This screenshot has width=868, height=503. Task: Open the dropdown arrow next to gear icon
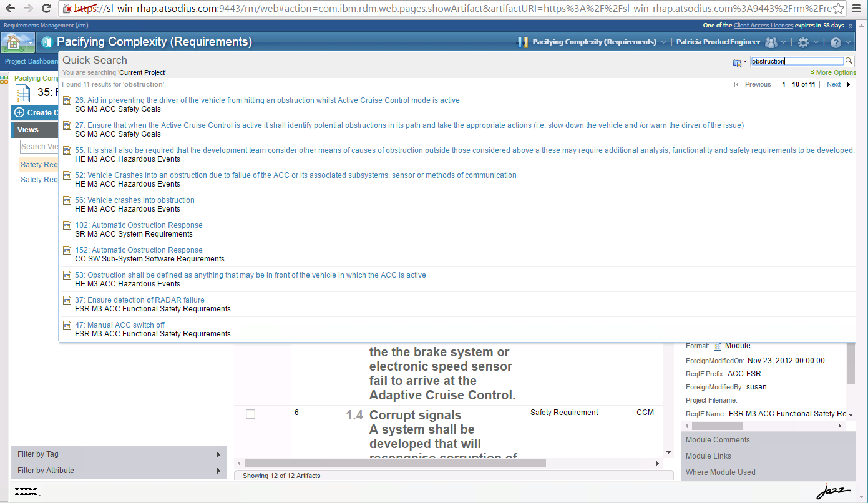816,42
